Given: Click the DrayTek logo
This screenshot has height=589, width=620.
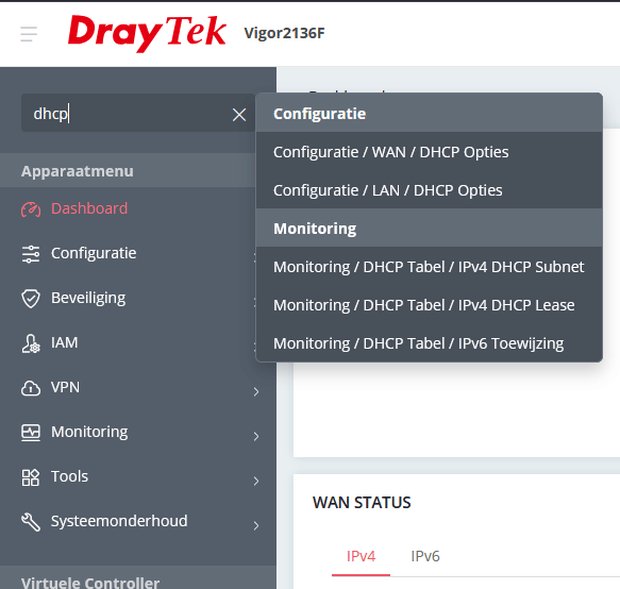Looking at the screenshot, I should coord(147,33).
